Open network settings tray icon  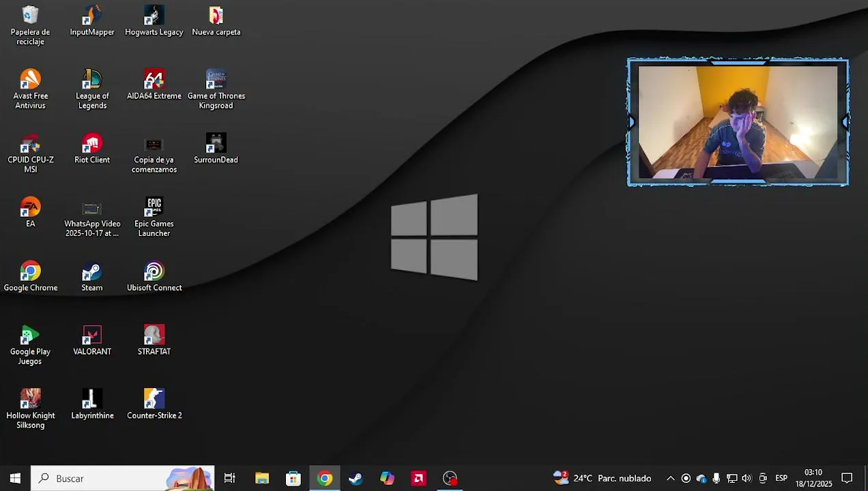732,478
